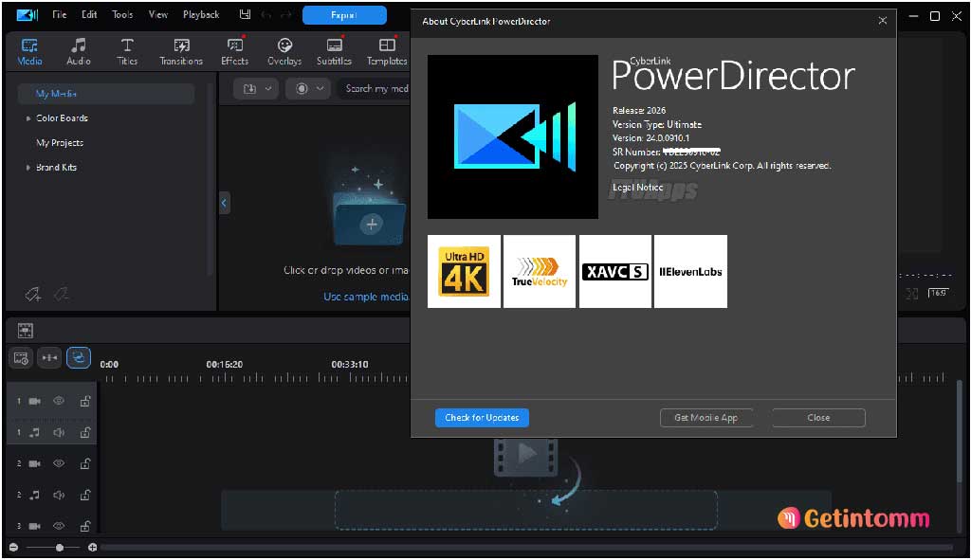Click the TrueVelocity logo tile
The width and height of the screenshot is (971, 560).
[540, 271]
